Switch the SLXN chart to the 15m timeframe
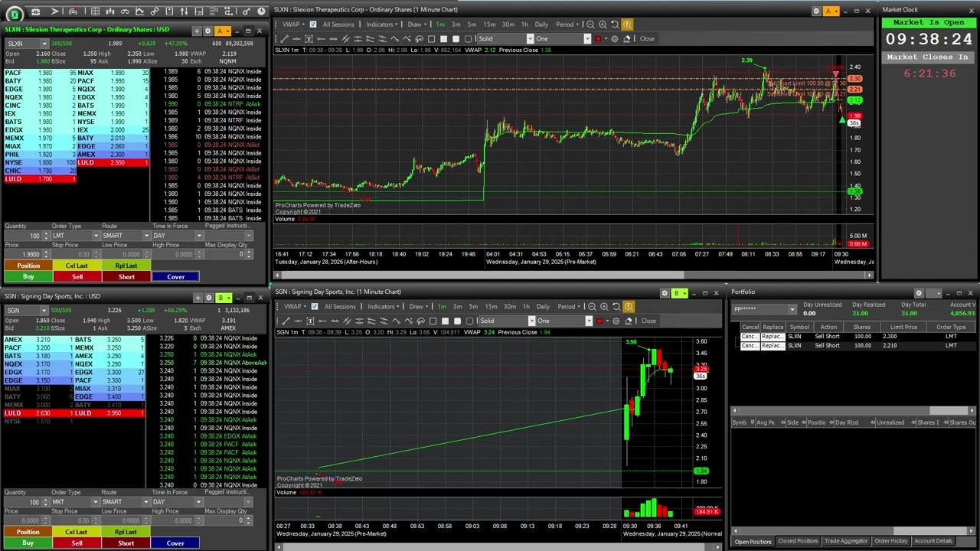Screen dimensions: 980x551 tap(489, 24)
